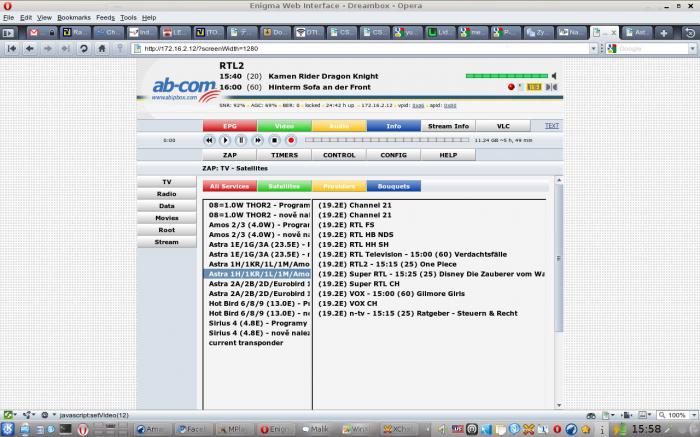Screen dimensions: 700x437
Task: Select Sirius 4 (4.8E) - Programy entry
Action: click(x=258, y=323)
